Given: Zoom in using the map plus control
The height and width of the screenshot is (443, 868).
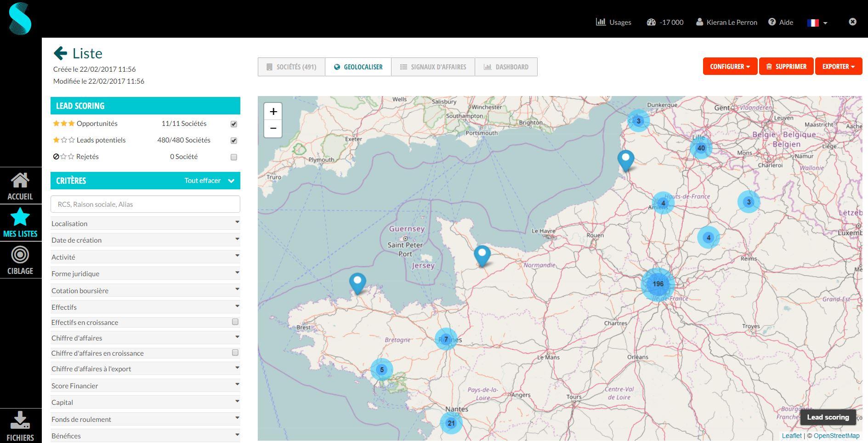Looking at the screenshot, I should click(x=273, y=111).
